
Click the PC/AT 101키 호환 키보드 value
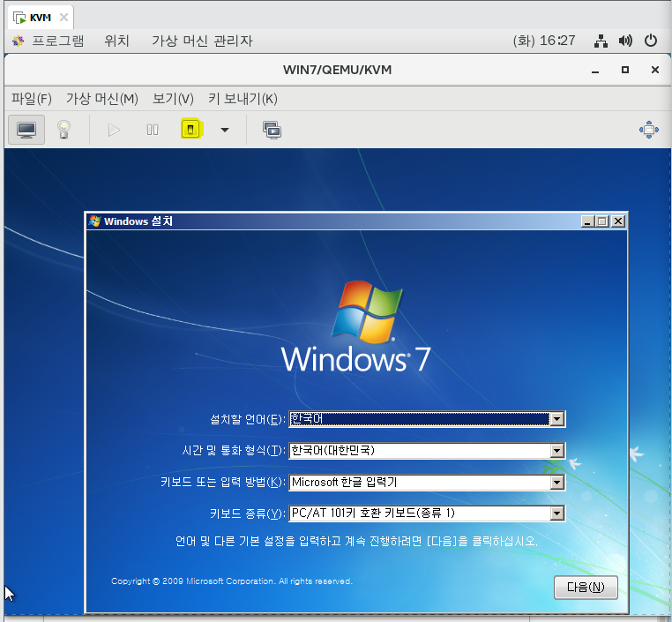click(373, 513)
